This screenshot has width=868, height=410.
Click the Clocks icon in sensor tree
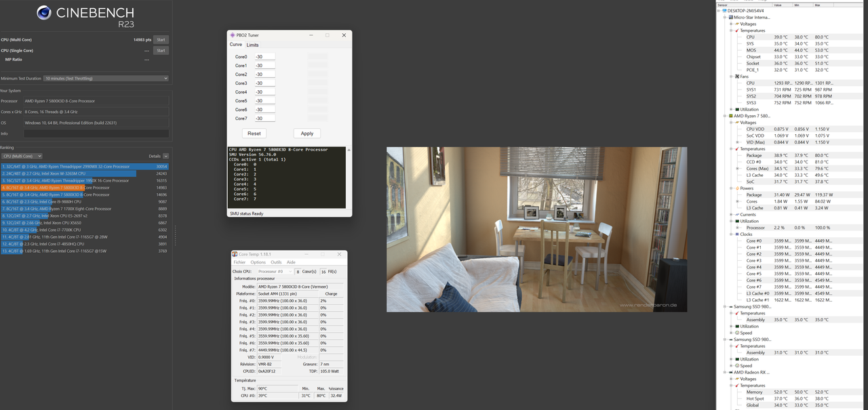point(737,234)
